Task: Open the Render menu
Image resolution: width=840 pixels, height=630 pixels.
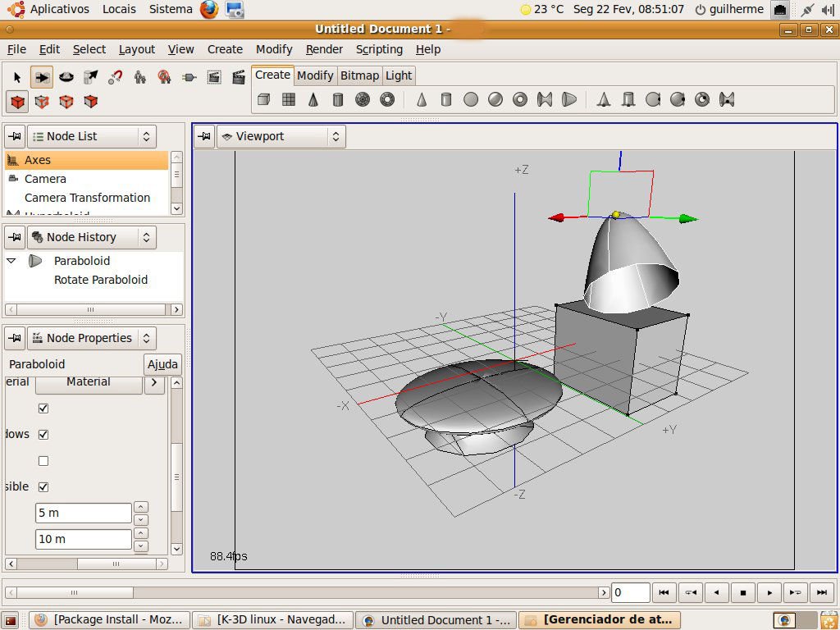Action: 324,49
